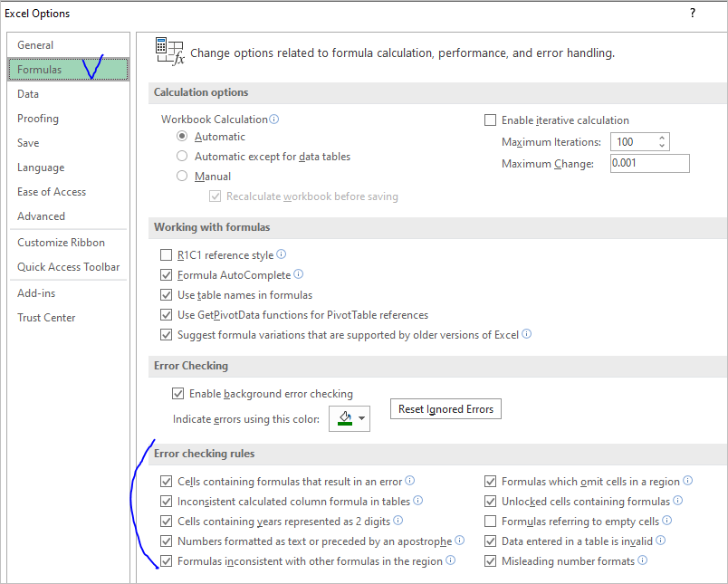Toggle Formulas inconsistent with other formulas checkbox
Image resolution: width=728 pixels, height=584 pixels.
click(x=166, y=561)
